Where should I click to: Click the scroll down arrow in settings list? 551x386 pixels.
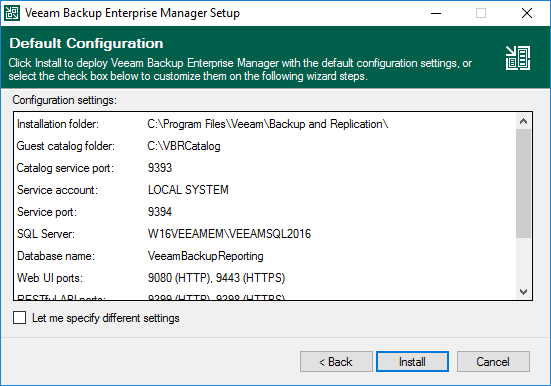click(524, 292)
